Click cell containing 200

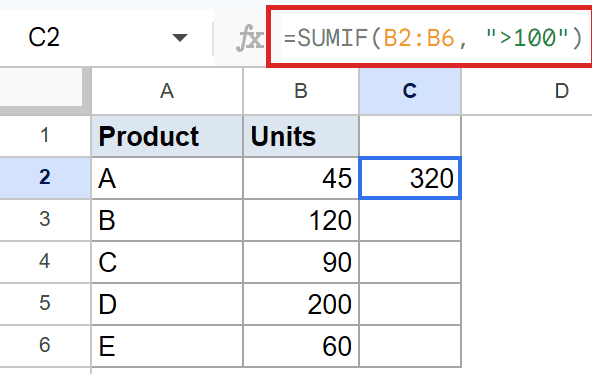tap(301, 304)
